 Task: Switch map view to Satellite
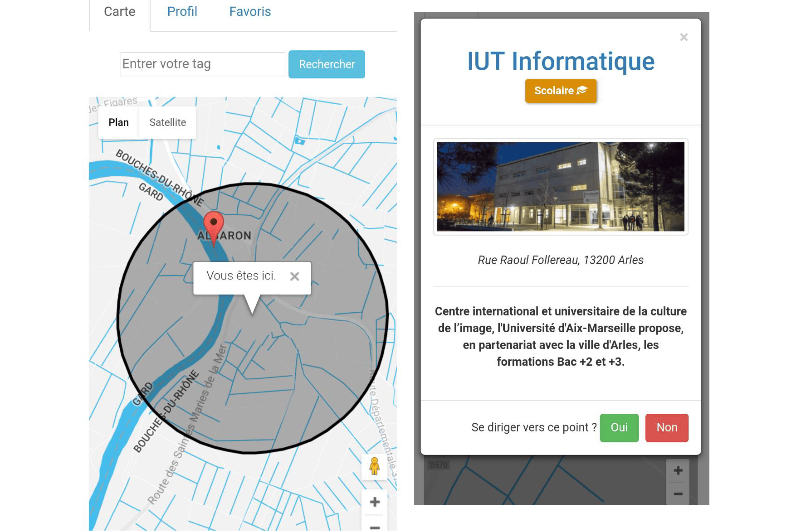point(167,122)
